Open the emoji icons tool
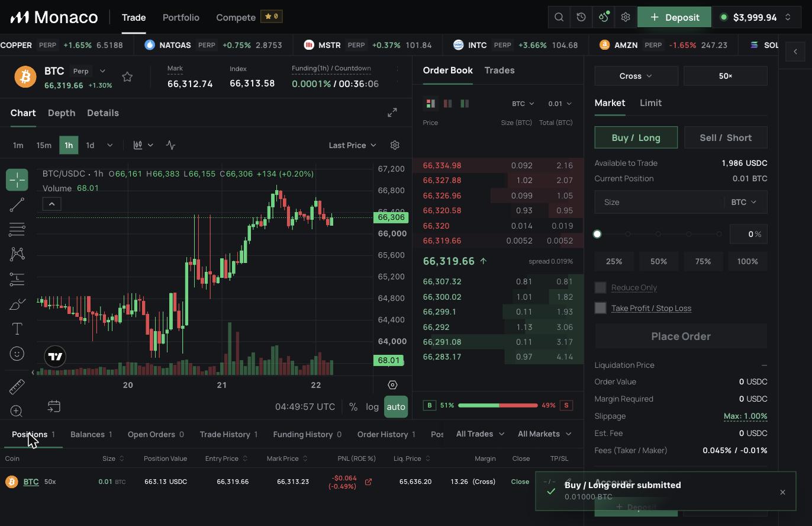This screenshot has height=526, width=812. pyautogui.click(x=17, y=354)
